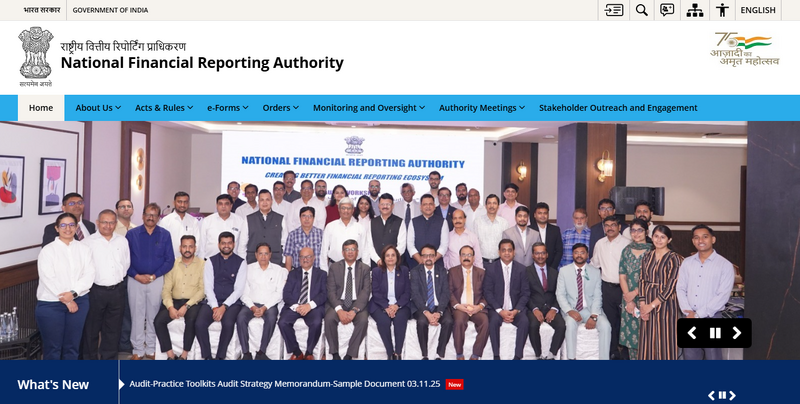Open the screen reader access icon
800x404 pixels.
coord(667,10)
